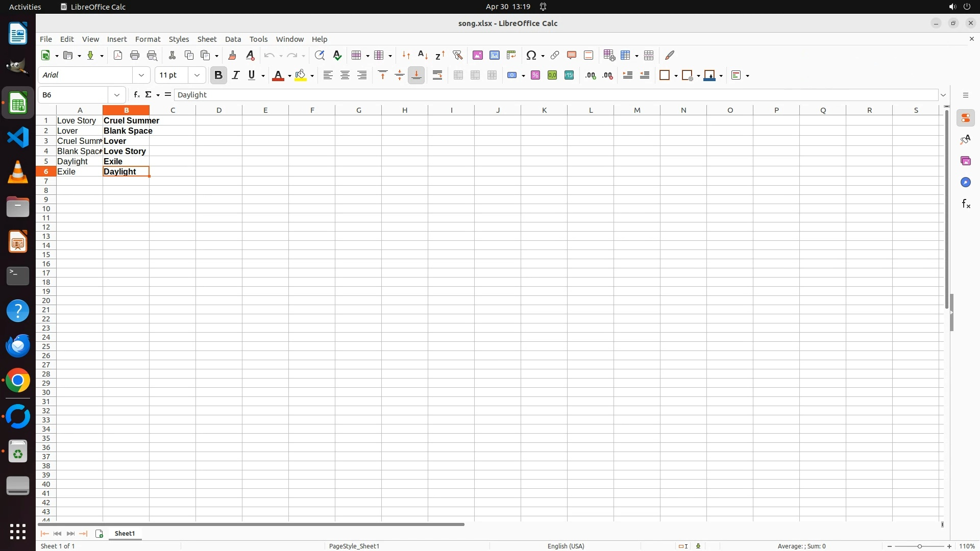Toggle the Wrap Text button

(x=437, y=76)
